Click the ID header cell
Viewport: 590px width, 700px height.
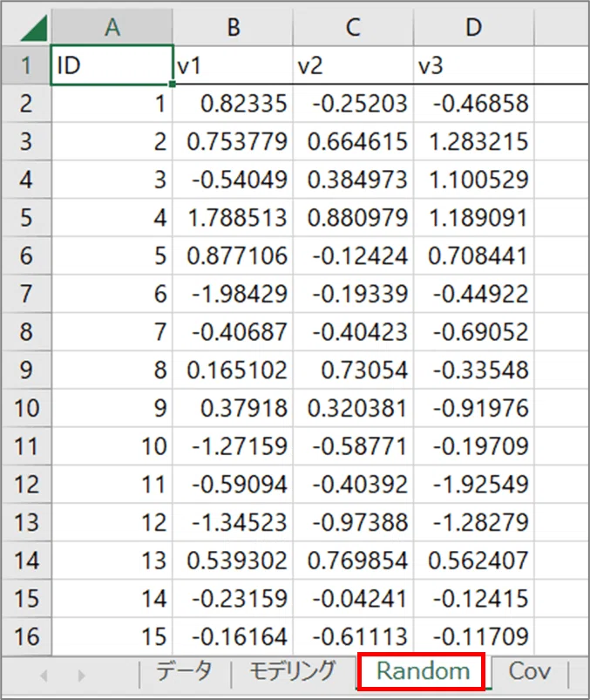tap(112, 65)
